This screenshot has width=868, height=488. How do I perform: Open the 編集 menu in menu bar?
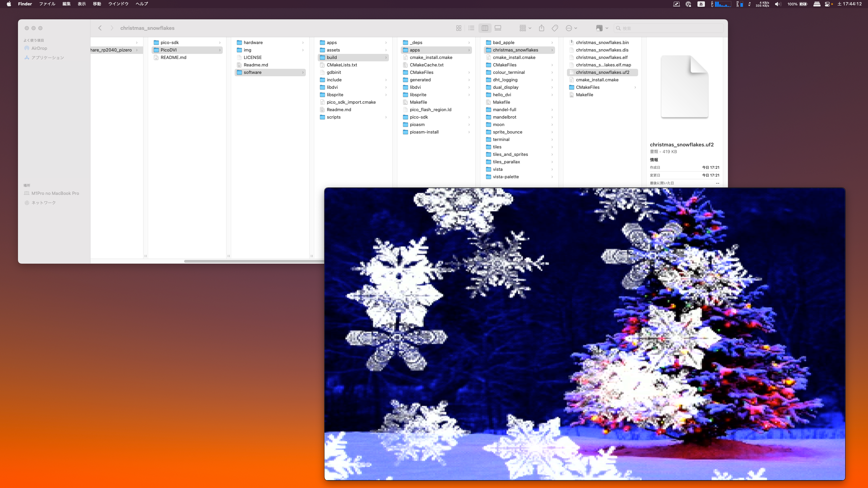click(x=66, y=4)
